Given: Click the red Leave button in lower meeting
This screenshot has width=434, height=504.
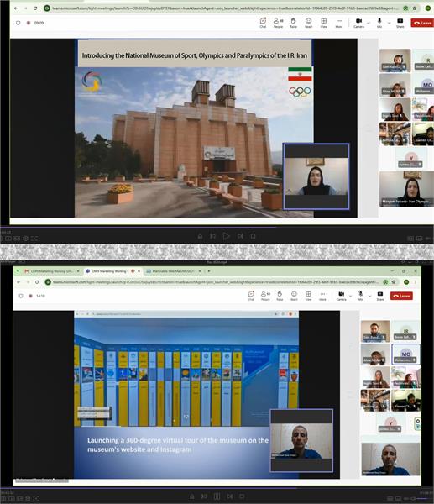Looking at the screenshot, I should coord(401,296).
